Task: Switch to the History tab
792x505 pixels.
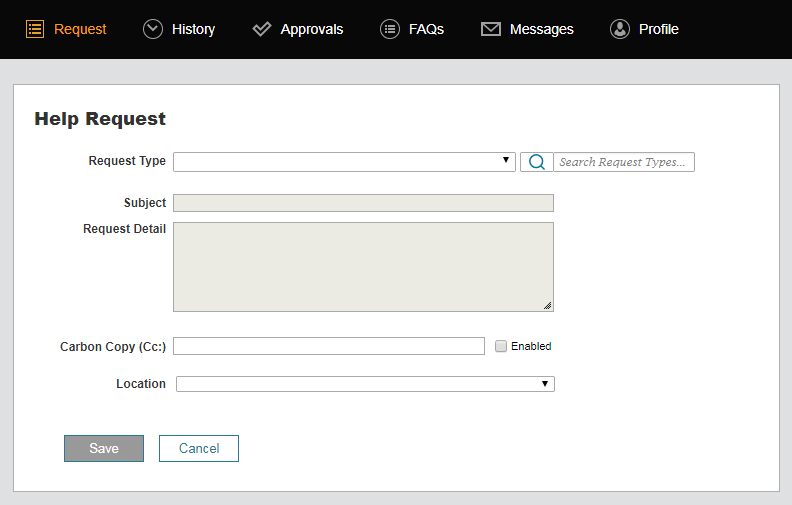Action: pyautogui.click(x=193, y=29)
